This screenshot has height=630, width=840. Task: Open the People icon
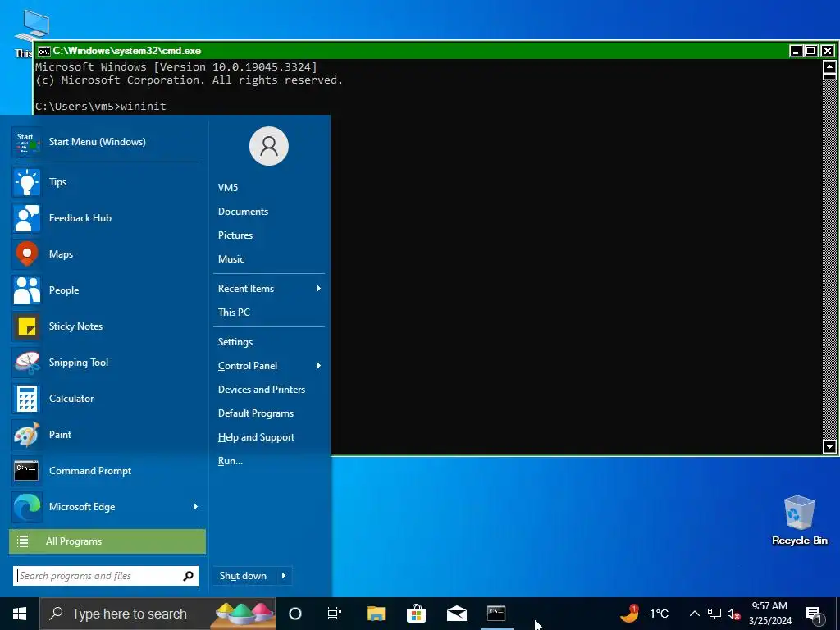[x=26, y=290]
